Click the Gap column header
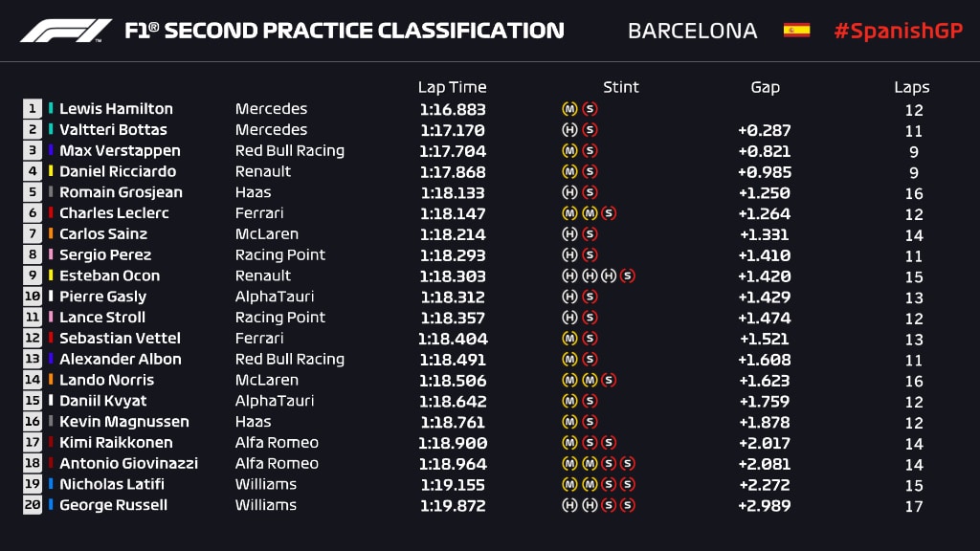 (x=765, y=87)
